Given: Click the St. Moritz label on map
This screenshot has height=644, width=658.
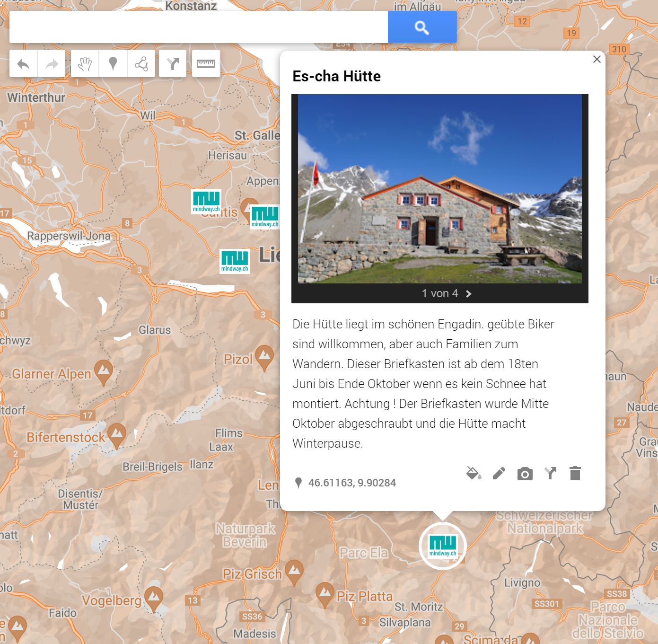Looking at the screenshot, I should click(419, 607).
